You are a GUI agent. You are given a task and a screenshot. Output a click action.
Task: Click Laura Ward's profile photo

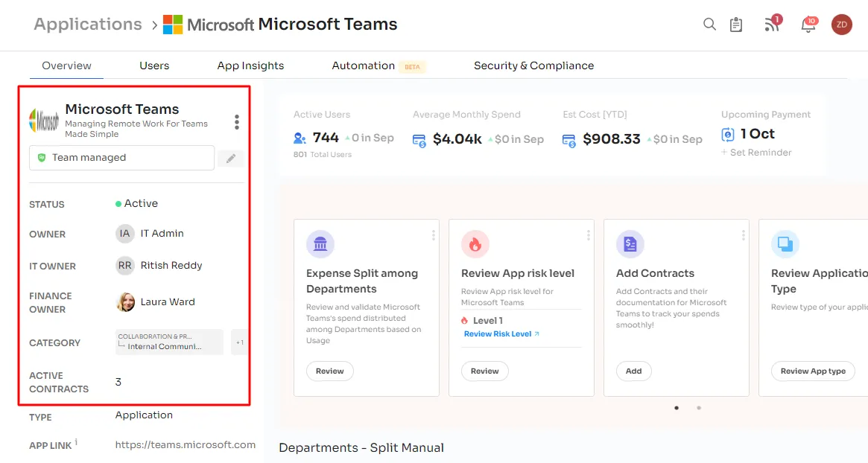coord(125,302)
